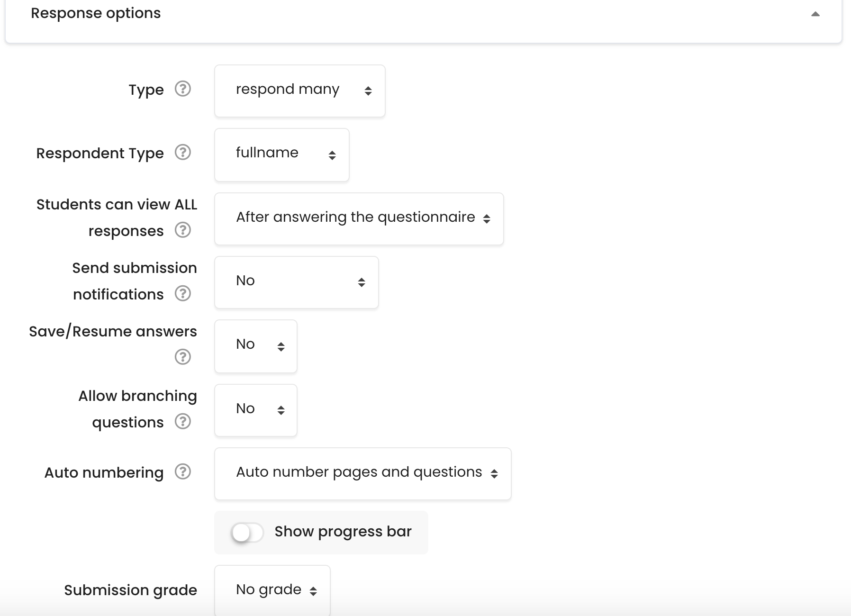Toggle the Show progress bar switch
The height and width of the screenshot is (616, 851).
point(247,533)
